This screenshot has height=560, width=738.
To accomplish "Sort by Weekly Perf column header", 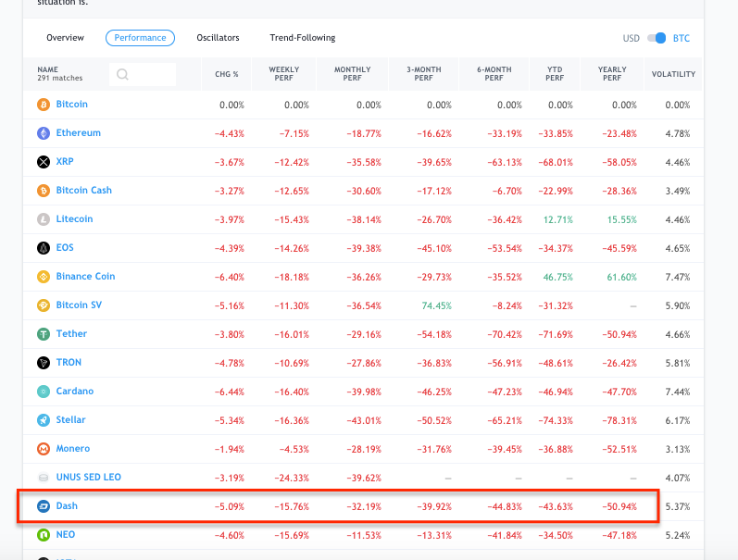I will (283, 74).
